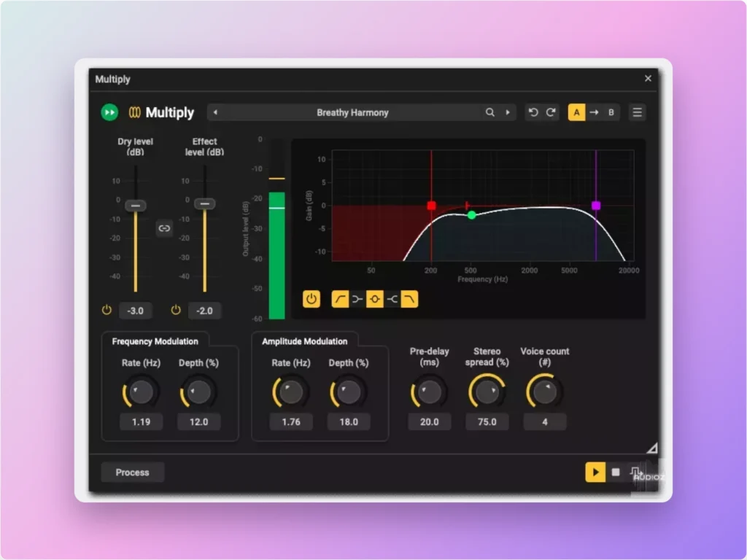Toggle the Dry level power button
The width and height of the screenshot is (747, 560).
tap(107, 310)
